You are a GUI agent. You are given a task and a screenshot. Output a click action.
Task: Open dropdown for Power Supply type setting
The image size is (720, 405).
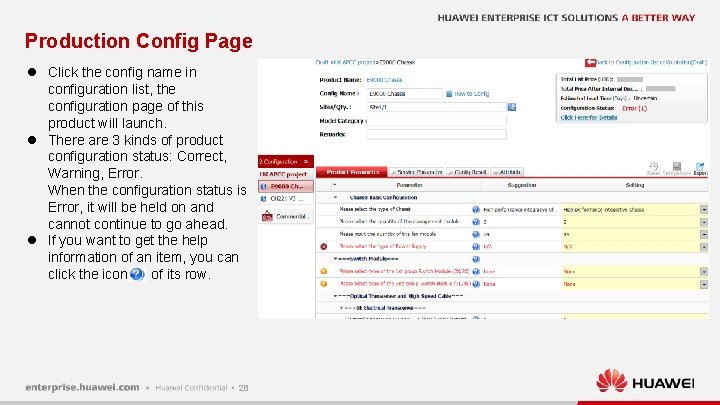703,247
